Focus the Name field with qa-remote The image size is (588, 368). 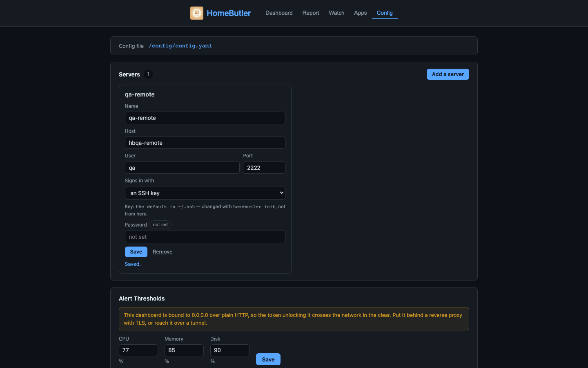pyautogui.click(x=205, y=118)
